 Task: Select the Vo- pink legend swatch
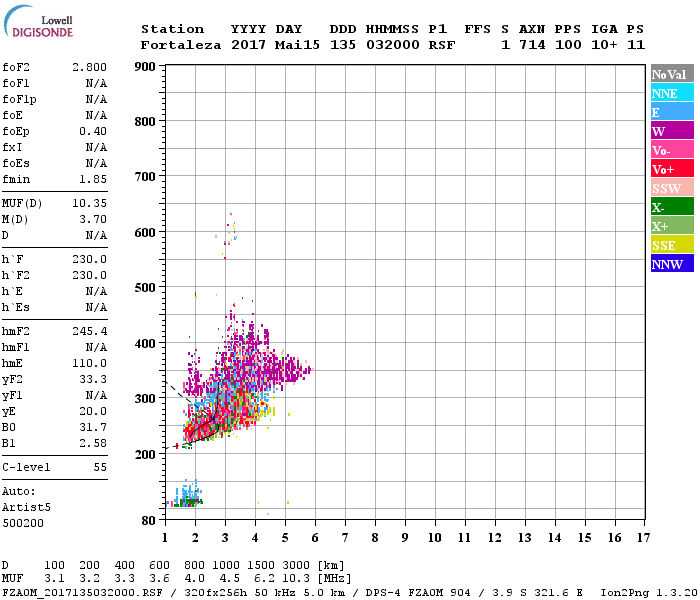coord(672,150)
